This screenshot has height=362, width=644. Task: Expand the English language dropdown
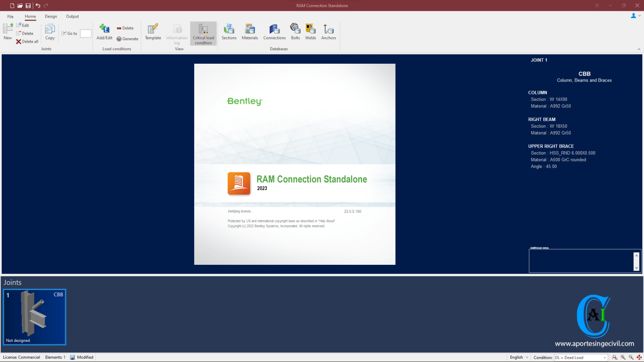pos(519,357)
